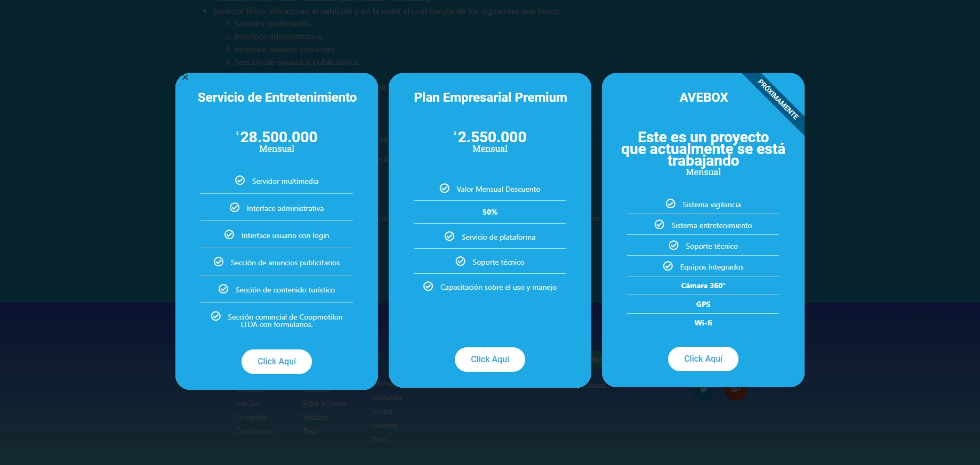Open the Contáctanos footer link
Viewport: 980px width, 465px height.
pos(255,431)
